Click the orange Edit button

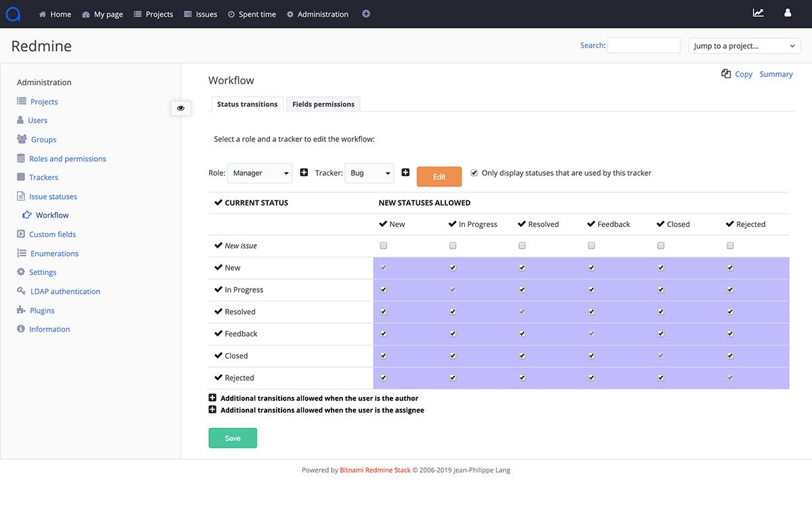pyautogui.click(x=439, y=177)
